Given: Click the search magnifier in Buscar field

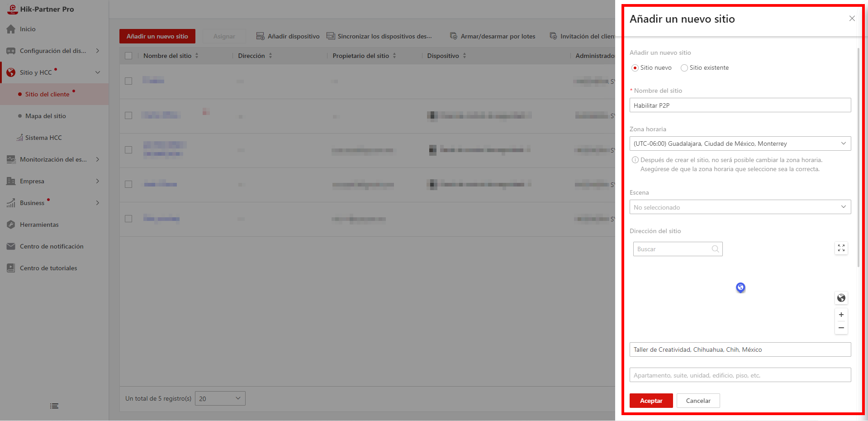Looking at the screenshot, I should [715, 249].
